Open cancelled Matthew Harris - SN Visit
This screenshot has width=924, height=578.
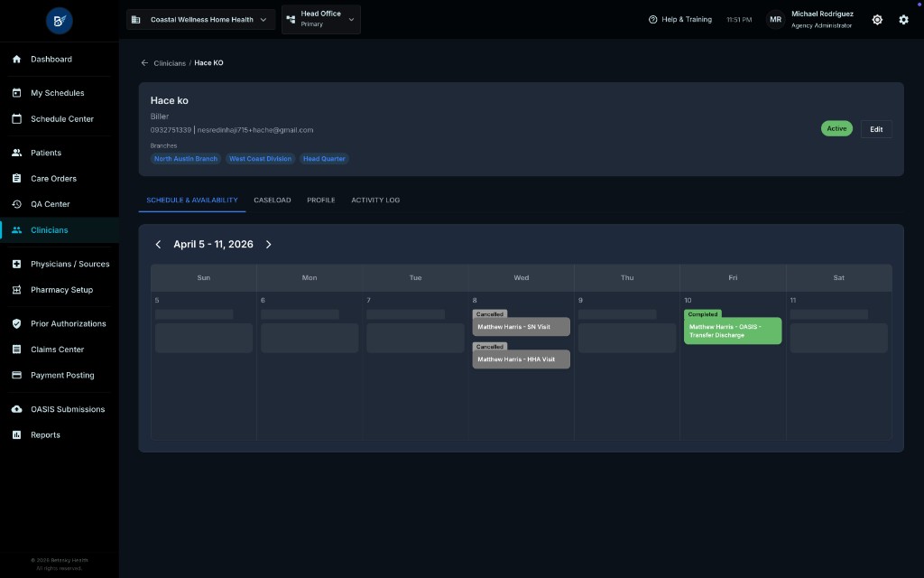click(x=521, y=327)
